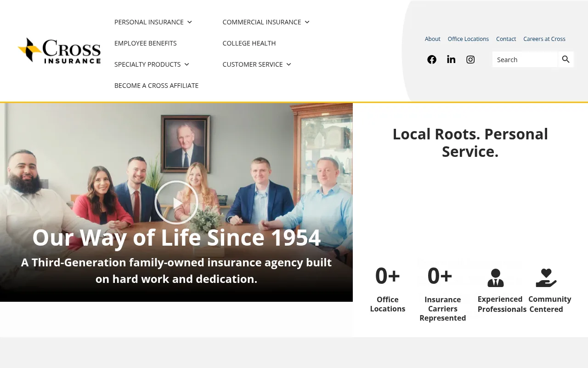Screen dimensions: 588x368
Task: Open the Cross Insurance Facebook page
Action: 432,59
